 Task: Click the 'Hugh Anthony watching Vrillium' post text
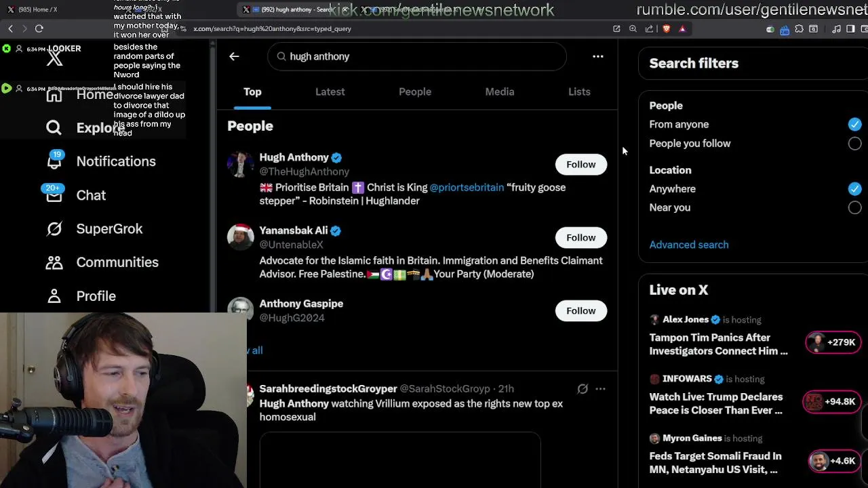point(411,410)
